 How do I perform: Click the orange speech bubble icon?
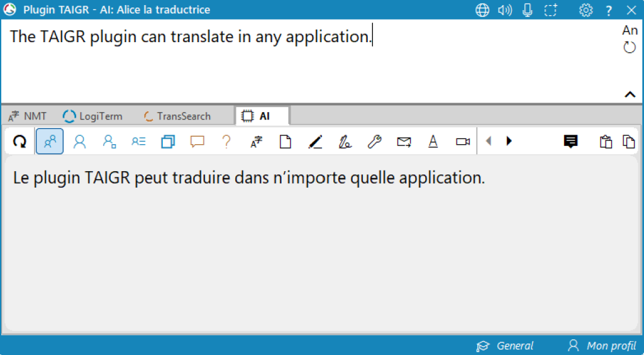tap(197, 142)
